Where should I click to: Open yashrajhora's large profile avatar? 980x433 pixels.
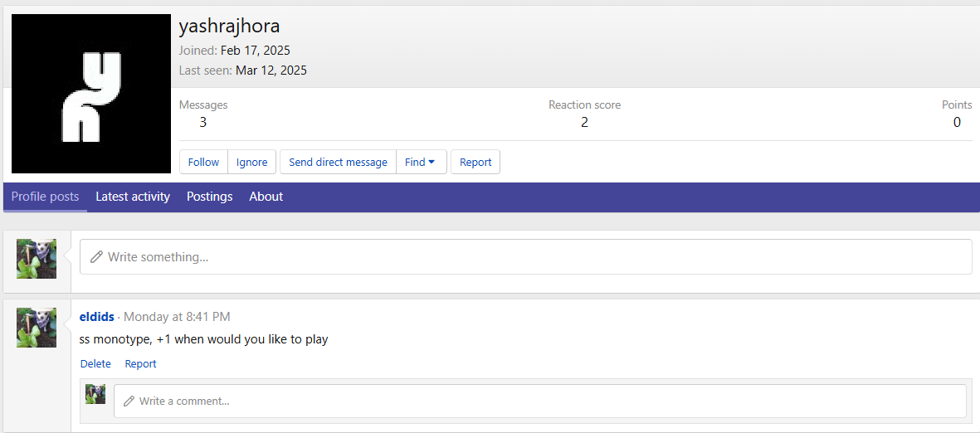pyautogui.click(x=91, y=94)
